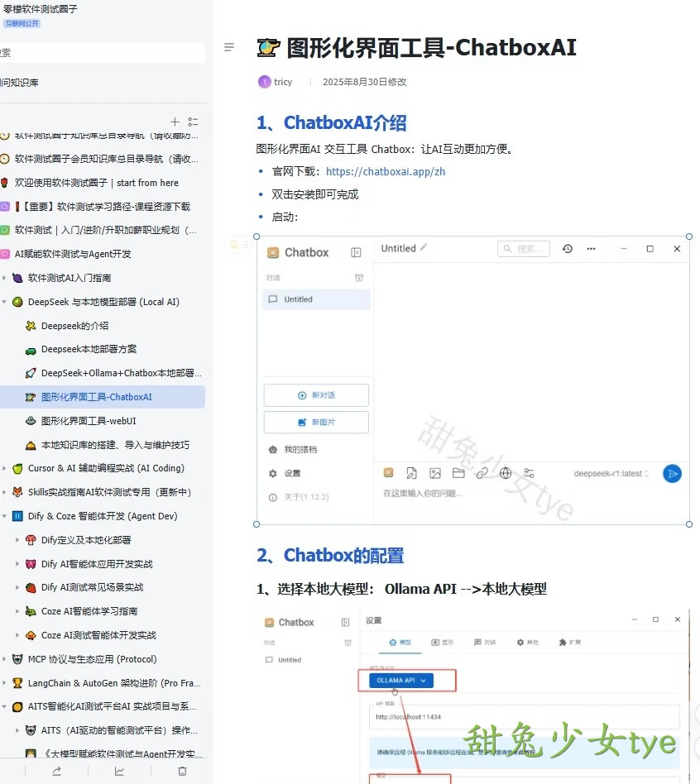Viewport: 700px width, 784px height.
Task: Open the three-dot more menu in Chatbox
Action: tap(591, 248)
